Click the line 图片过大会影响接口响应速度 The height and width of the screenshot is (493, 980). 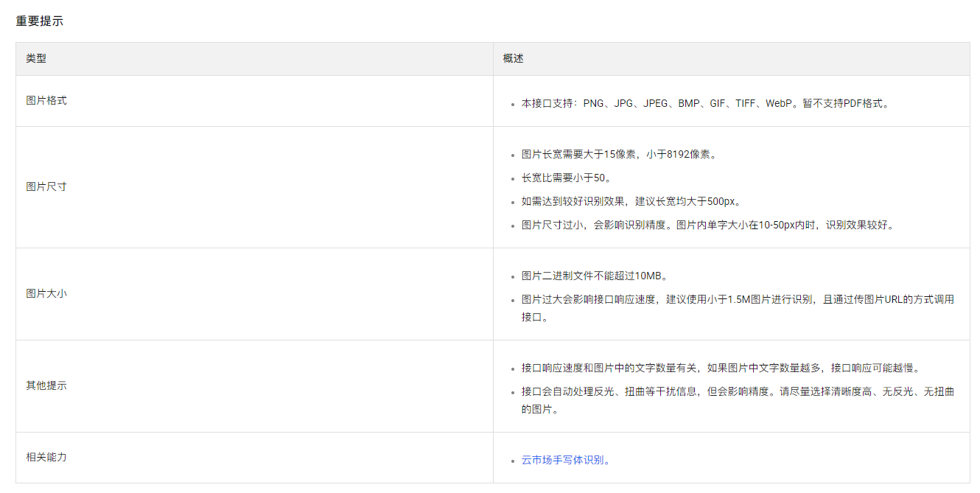(738, 308)
